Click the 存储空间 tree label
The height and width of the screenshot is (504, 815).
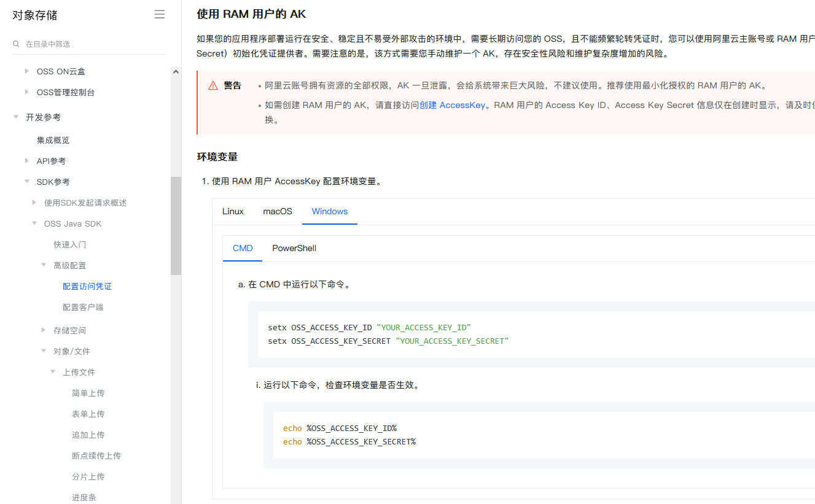point(69,330)
